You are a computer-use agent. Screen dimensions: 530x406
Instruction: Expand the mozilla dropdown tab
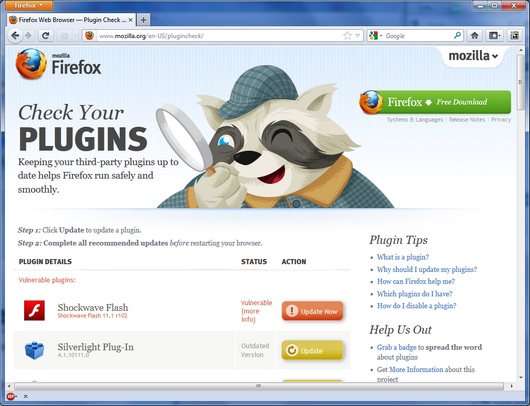473,56
